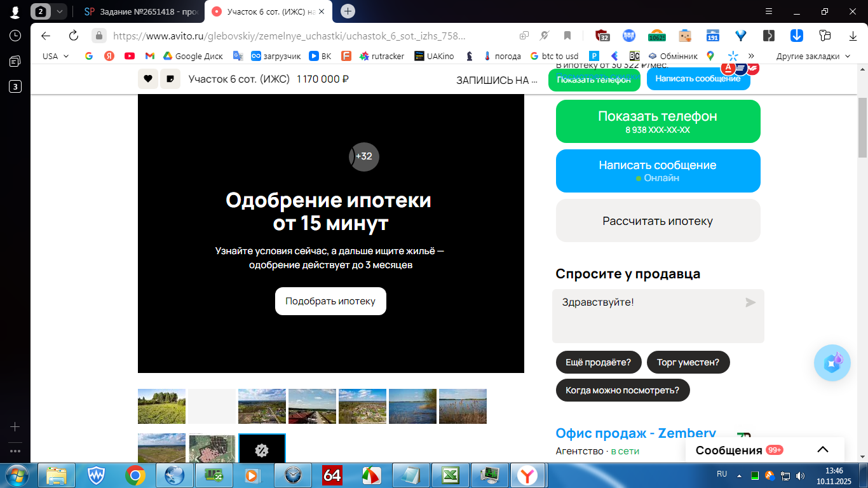Open the Офис продаж - Zemberv seller link
Screen dimensions: 868x488
[635, 433]
